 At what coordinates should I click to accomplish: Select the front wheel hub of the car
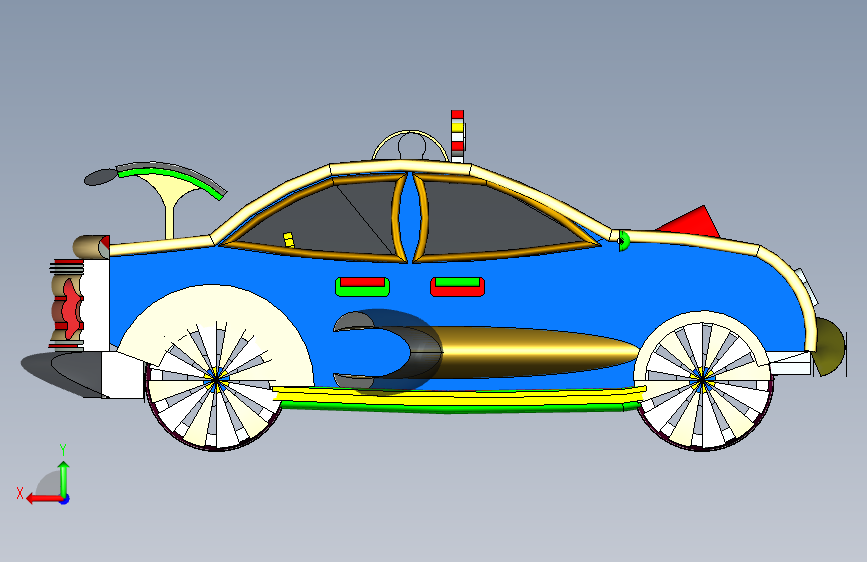(702, 379)
